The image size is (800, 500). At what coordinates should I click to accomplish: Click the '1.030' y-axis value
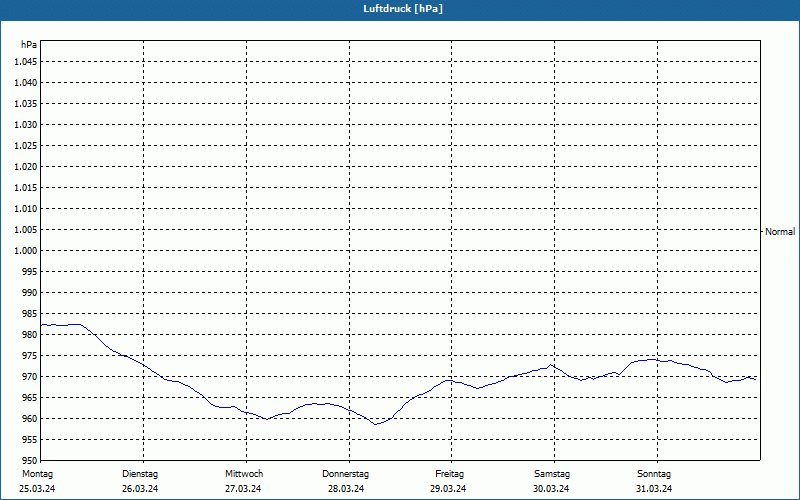point(26,124)
